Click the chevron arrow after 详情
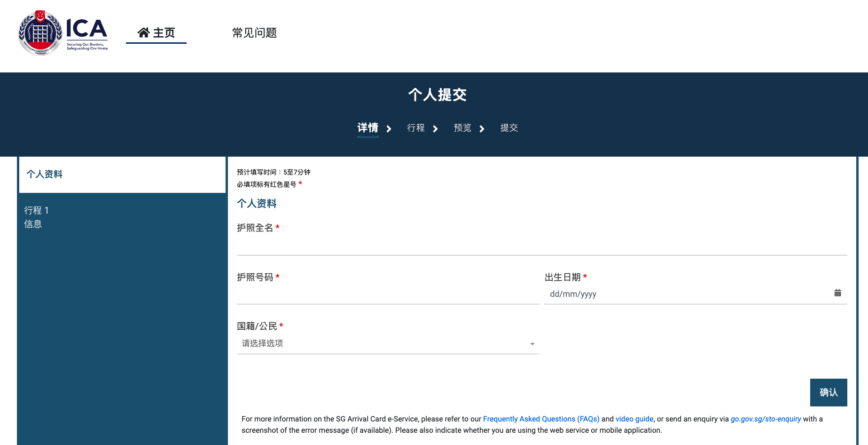The width and height of the screenshot is (868, 445). pos(389,129)
